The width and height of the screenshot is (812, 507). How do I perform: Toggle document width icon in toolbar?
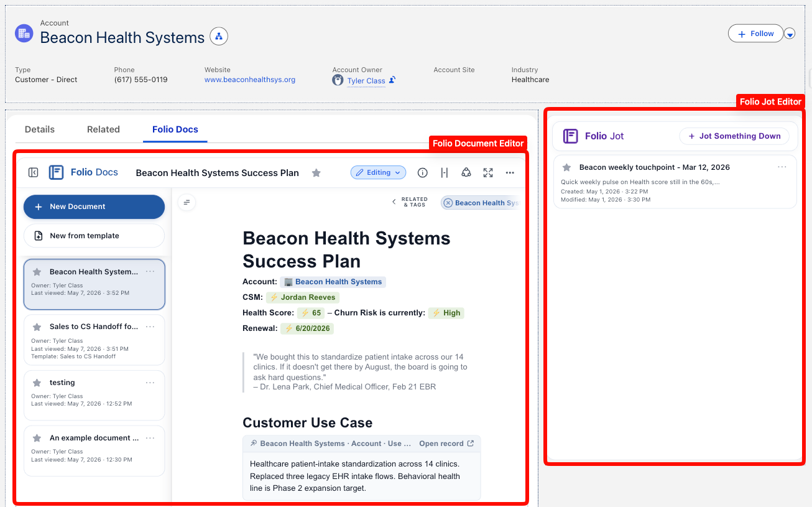[444, 172]
